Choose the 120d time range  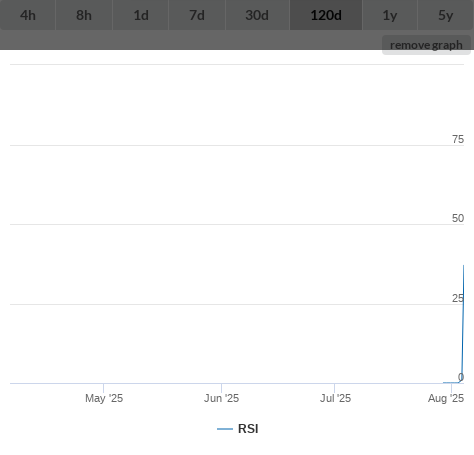coord(326,15)
